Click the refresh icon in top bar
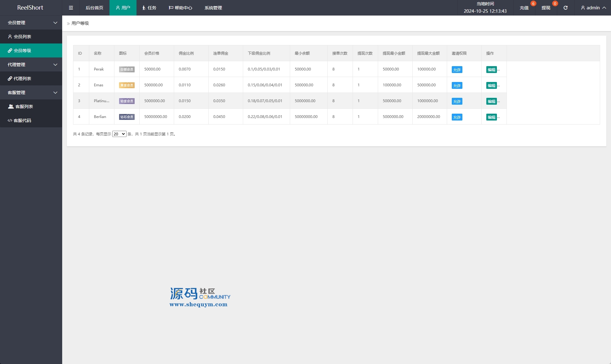 565,8
